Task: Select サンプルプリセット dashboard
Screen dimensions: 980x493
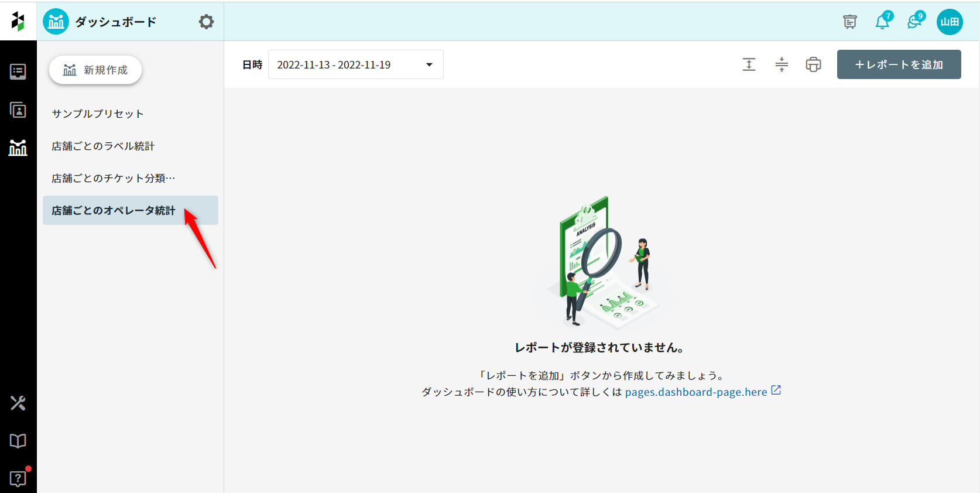Action: [x=98, y=114]
